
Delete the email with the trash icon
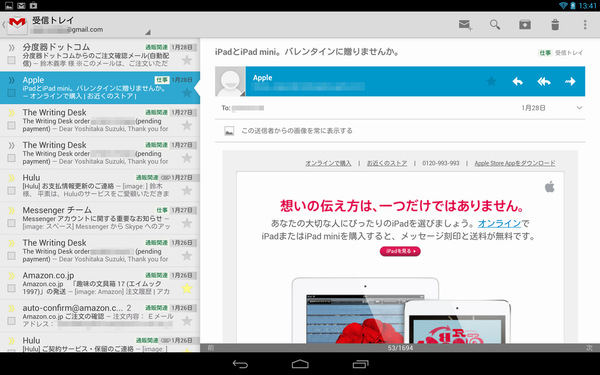555,25
